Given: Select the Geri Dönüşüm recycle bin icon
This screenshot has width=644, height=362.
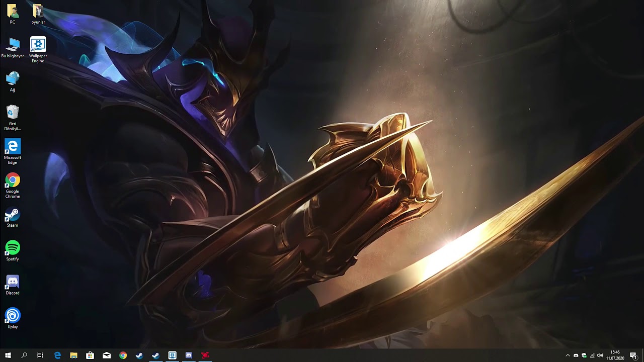Looking at the screenshot, I should click(13, 118).
